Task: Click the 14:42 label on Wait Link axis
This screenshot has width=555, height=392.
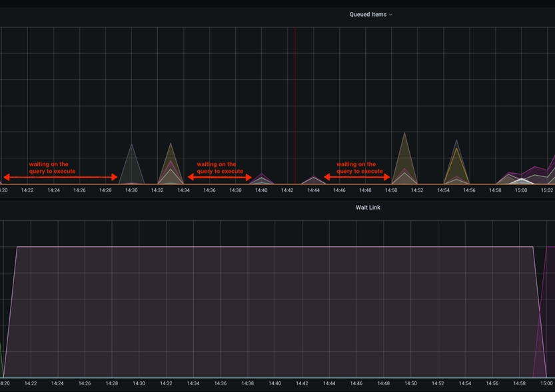Action: pyautogui.click(x=302, y=383)
